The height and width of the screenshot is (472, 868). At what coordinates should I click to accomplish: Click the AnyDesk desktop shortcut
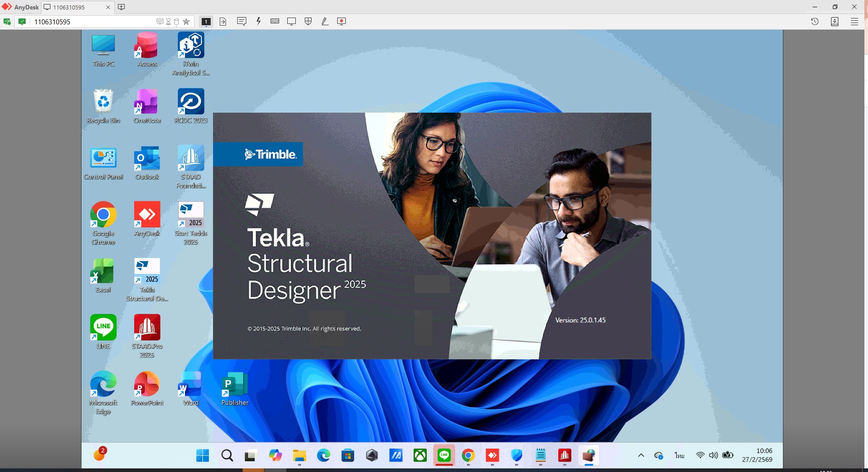point(147,219)
